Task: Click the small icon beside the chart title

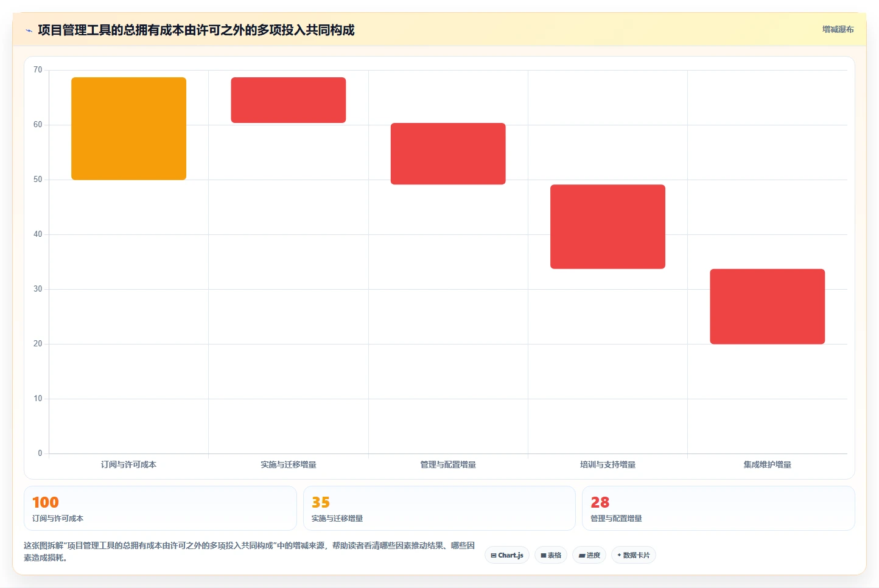Action: click(29, 30)
